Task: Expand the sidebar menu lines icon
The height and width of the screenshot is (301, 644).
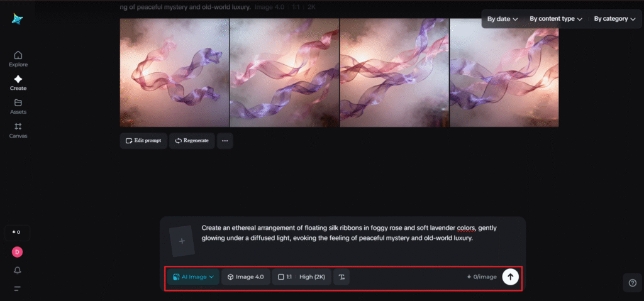Action: (x=18, y=288)
